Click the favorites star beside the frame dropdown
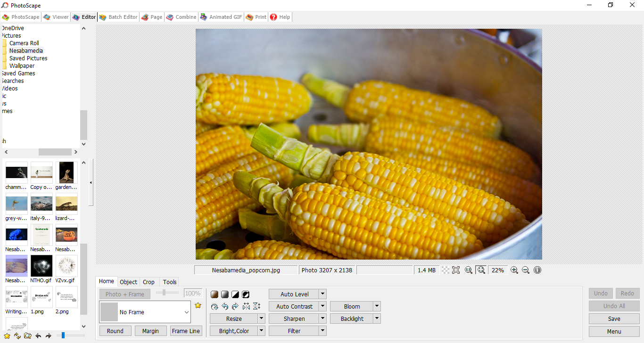This screenshot has width=644, height=343. coord(198,306)
